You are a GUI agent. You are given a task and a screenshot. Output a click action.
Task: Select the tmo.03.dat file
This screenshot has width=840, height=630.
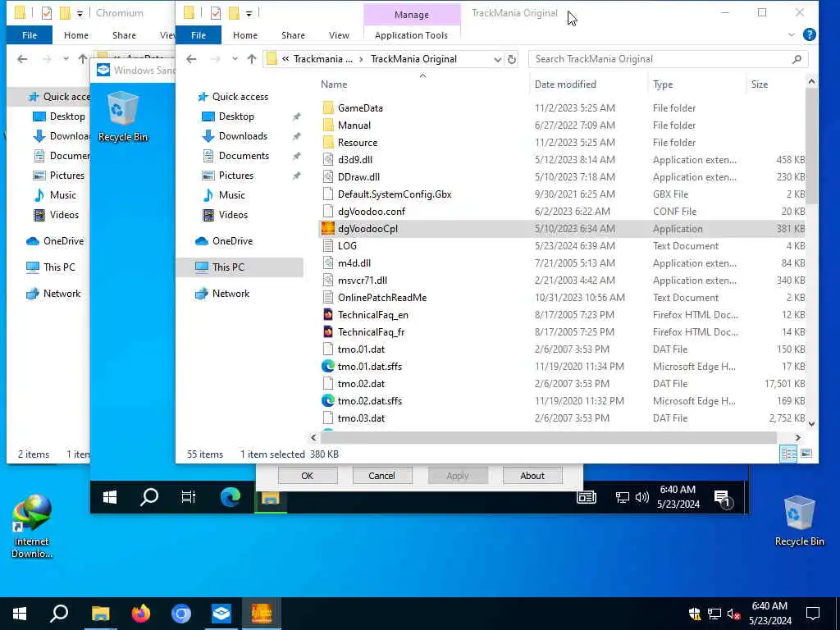[x=361, y=418]
